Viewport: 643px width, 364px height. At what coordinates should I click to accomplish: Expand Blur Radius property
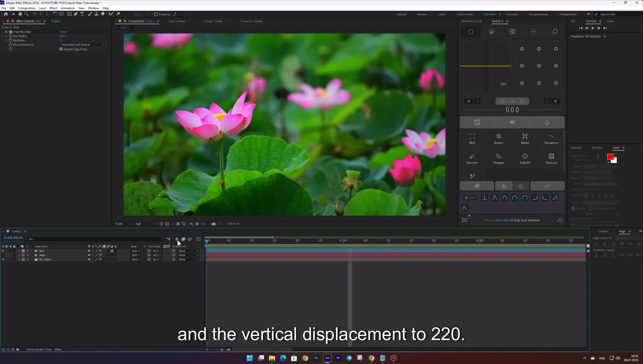(x=6, y=36)
